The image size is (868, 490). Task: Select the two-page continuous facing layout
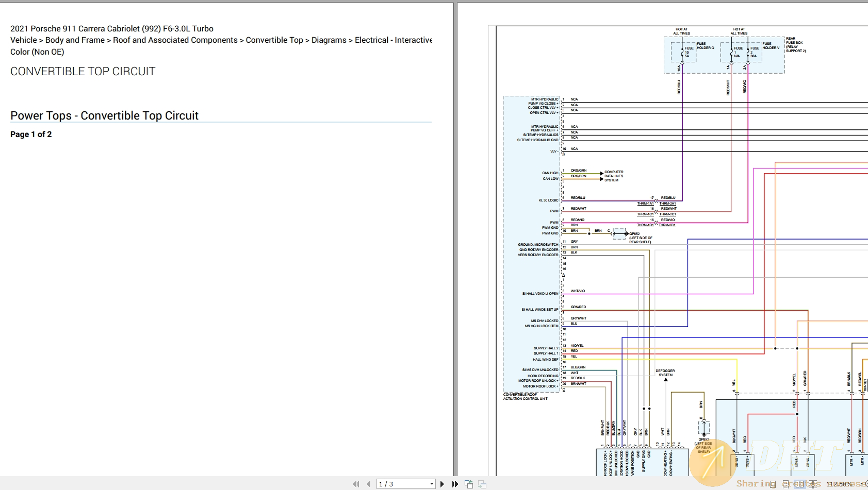tap(813, 484)
